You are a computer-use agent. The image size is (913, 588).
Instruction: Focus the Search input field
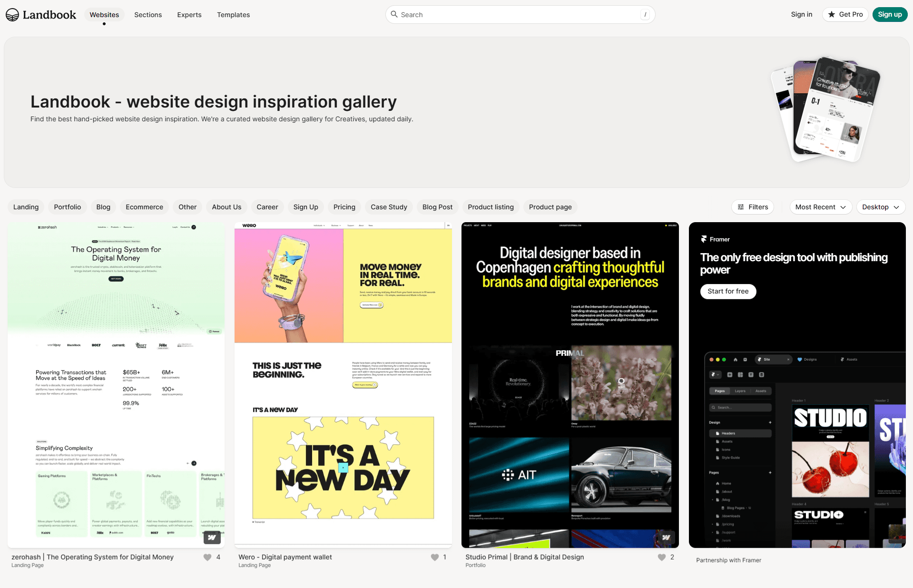coord(520,15)
